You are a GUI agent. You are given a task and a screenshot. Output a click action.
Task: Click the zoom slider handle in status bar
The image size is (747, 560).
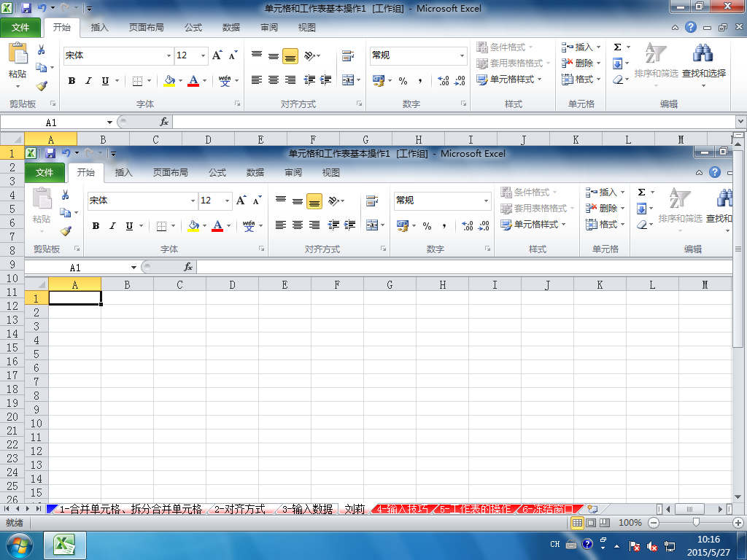coord(696,523)
